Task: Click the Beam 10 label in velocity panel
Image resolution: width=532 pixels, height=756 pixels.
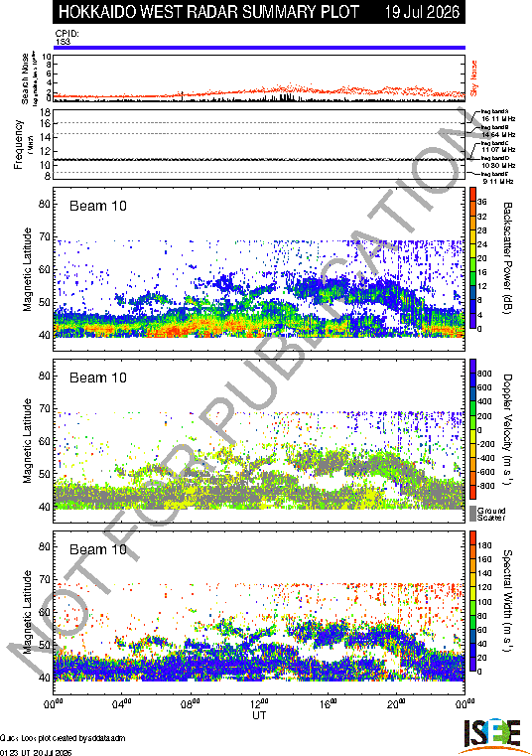Action: [x=98, y=378]
